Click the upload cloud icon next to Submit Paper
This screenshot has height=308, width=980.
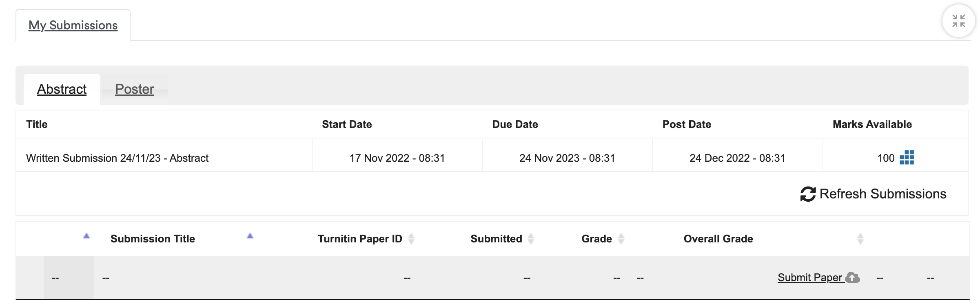(x=852, y=278)
